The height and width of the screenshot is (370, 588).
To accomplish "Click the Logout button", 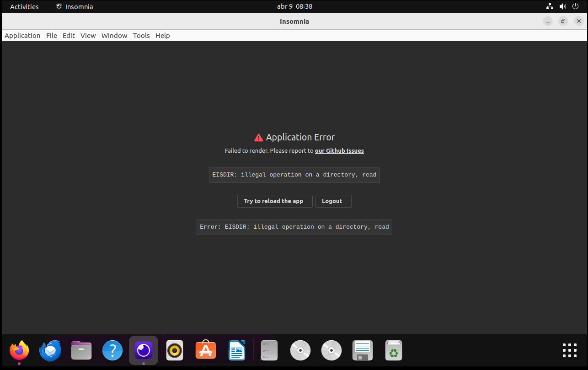I will coord(333,201).
